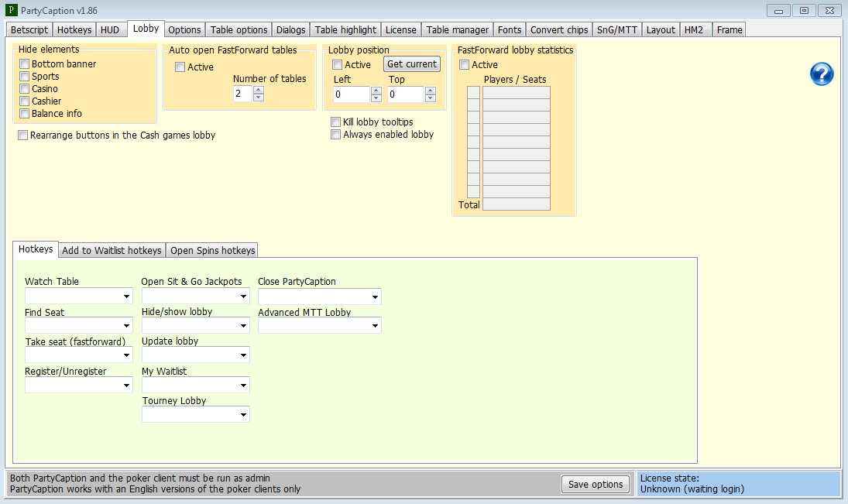Open Add to Waitlist hotkeys sub-tab
This screenshot has height=504, width=848.
(x=112, y=250)
